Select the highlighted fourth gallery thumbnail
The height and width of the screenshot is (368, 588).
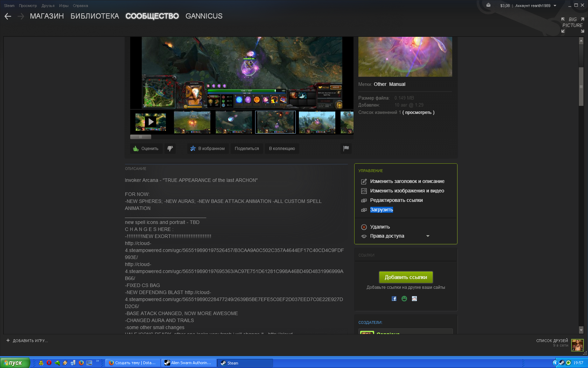275,122
